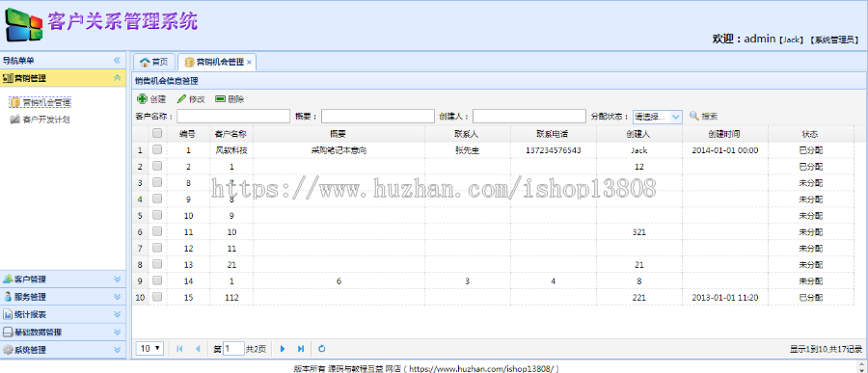The width and height of the screenshot is (868, 373).
Task: Click the green create plus icon
Action: tap(142, 99)
